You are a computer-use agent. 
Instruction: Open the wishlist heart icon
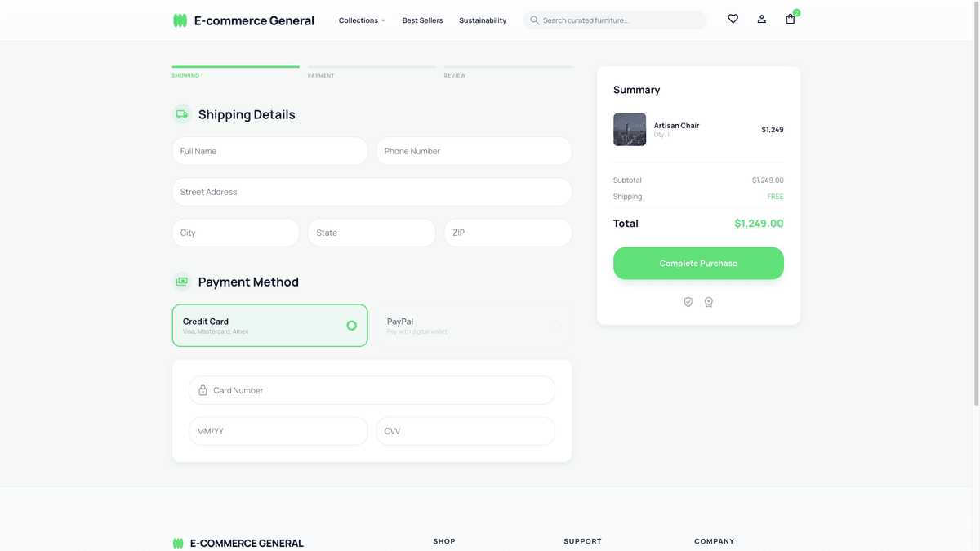[x=733, y=19]
